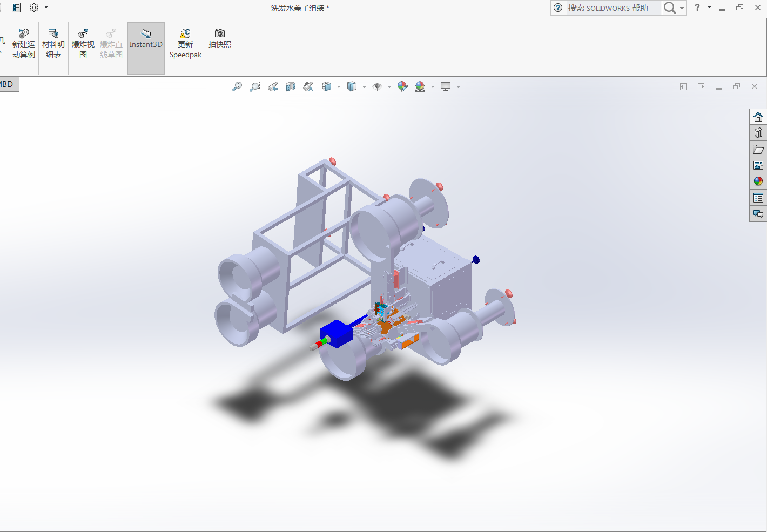Click the explode line sketch tool (爆炸直线草图)

(x=111, y=44)
